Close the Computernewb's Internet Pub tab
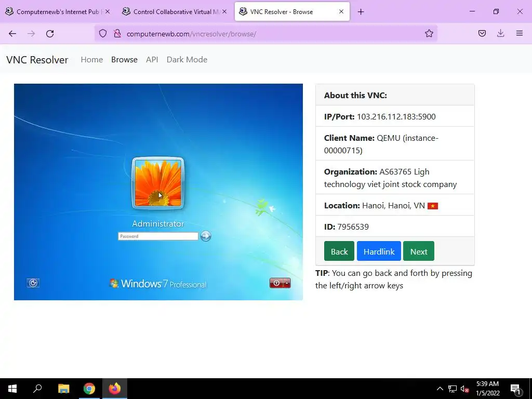This screenshot has height=399, width=532. click(108, 11)
